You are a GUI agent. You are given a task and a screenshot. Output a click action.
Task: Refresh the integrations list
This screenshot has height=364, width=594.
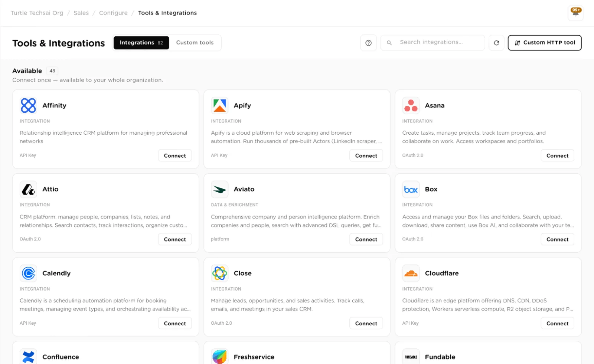tap(496, 43)
